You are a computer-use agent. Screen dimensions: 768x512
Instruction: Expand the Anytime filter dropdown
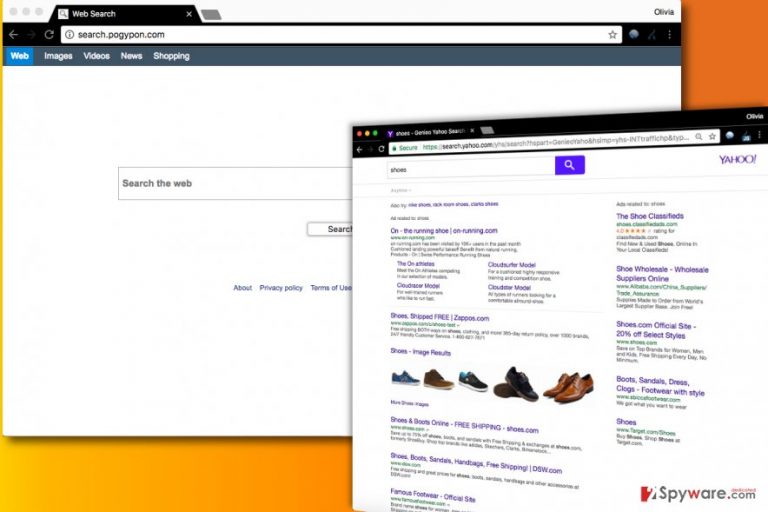tap(401, 191)
